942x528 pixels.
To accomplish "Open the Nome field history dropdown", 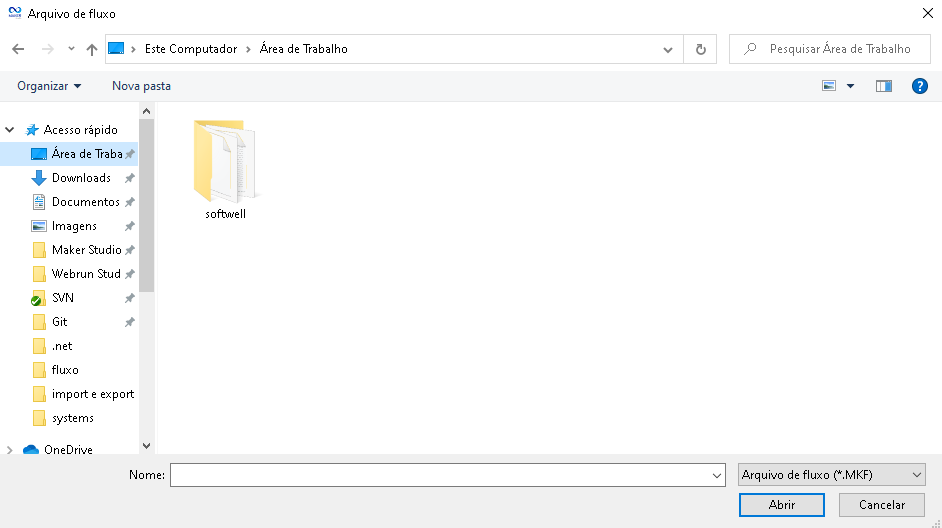I will [716, 475].
